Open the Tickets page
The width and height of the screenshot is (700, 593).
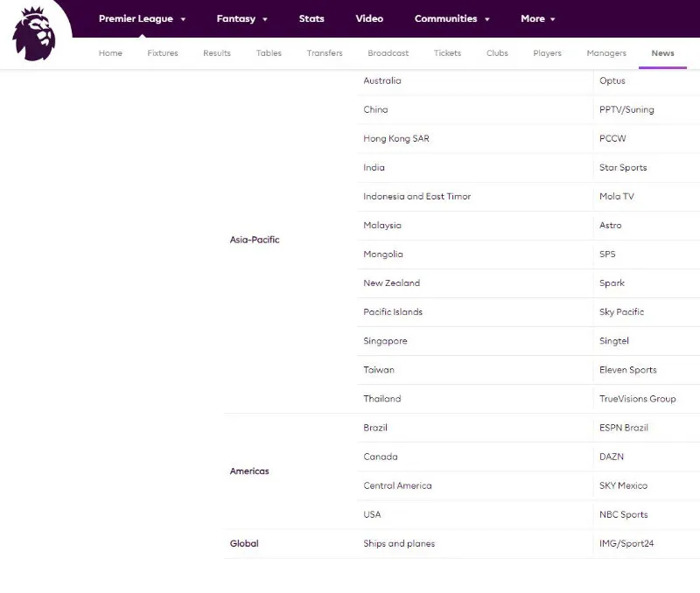pos(447,52)
